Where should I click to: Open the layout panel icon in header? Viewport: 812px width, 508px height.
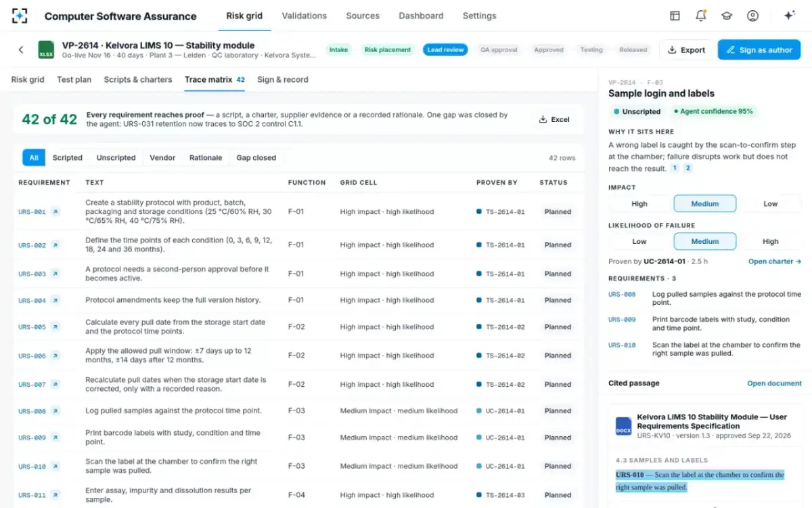pos(675,16)
